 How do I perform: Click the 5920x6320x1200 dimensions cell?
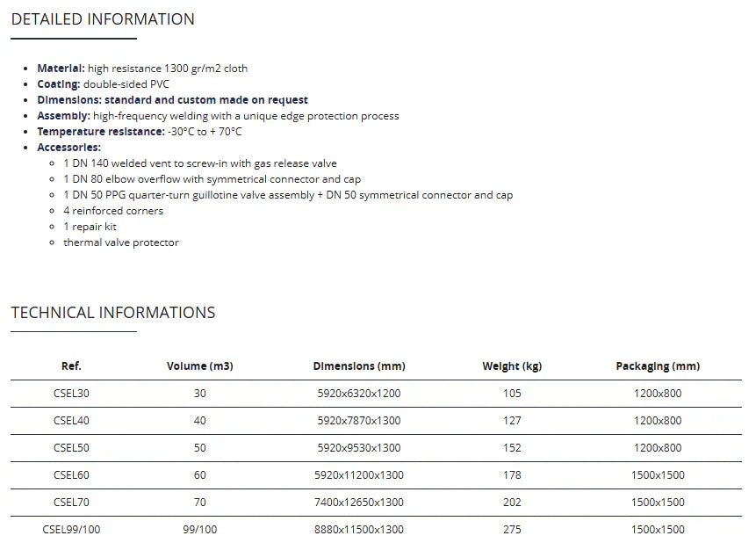[359, 394]
